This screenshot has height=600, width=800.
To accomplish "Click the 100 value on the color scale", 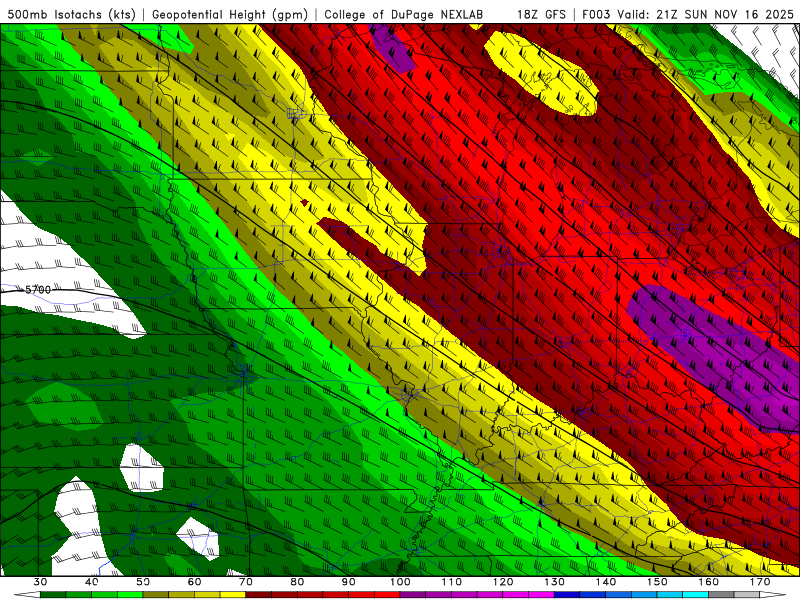I will coord(400,582).
